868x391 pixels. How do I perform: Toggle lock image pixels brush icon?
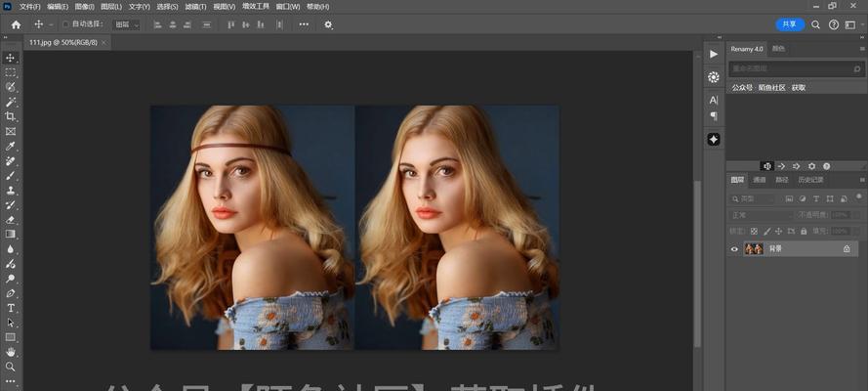click(x=766, y=232)
